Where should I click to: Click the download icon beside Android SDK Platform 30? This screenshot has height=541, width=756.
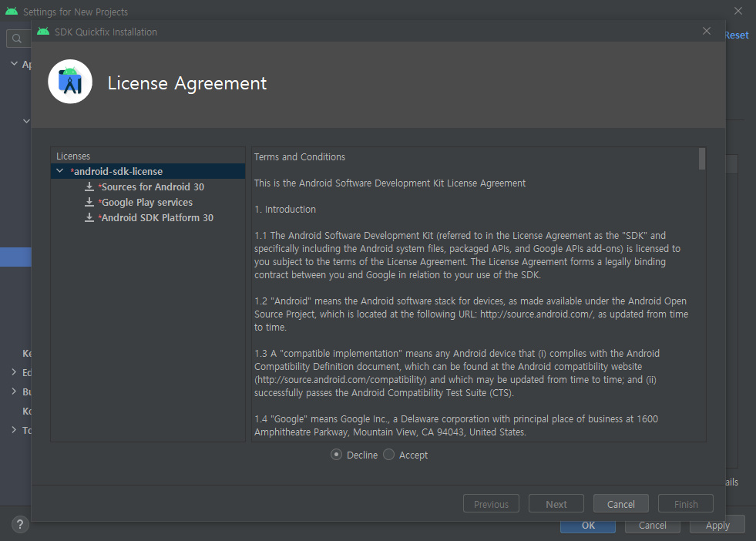point(89,217)
